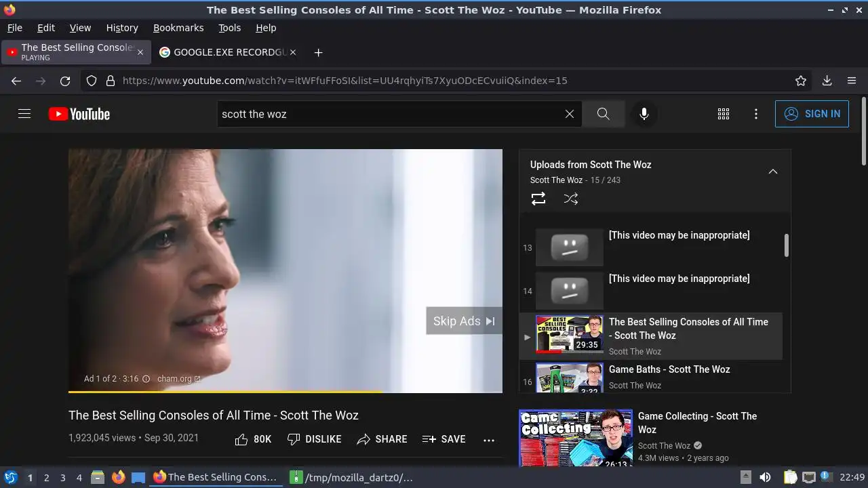Open the YouTube guide hamburger menu

pyautogui.click(x=24, y=114)
